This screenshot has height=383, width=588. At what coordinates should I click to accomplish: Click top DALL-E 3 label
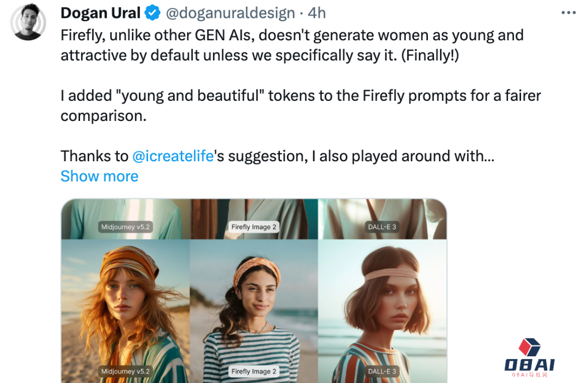(x=382, y=227)
